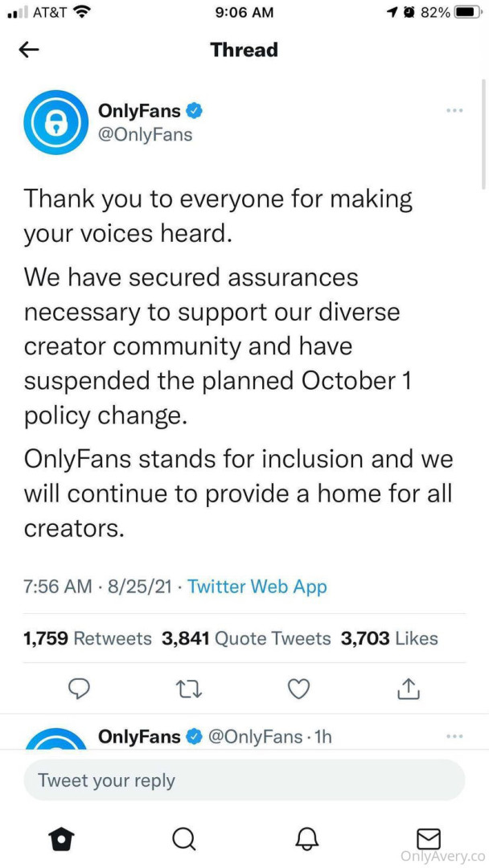View the 3,703 Likes list
Image resolution: width=489 pixels, height=868 pixels.
[x=389, y=639]
